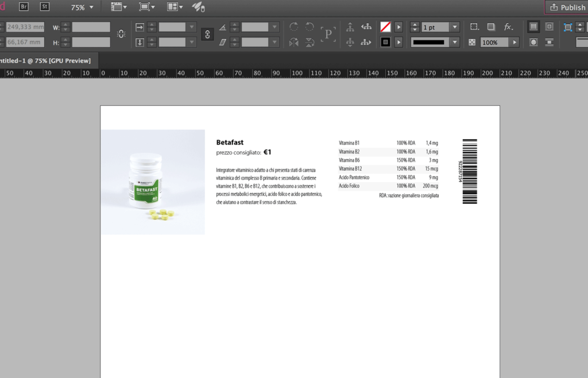This screenshot has width=588, height=378.
Task: Click the barcode graphic 922287154
Action: coord(467,171)
